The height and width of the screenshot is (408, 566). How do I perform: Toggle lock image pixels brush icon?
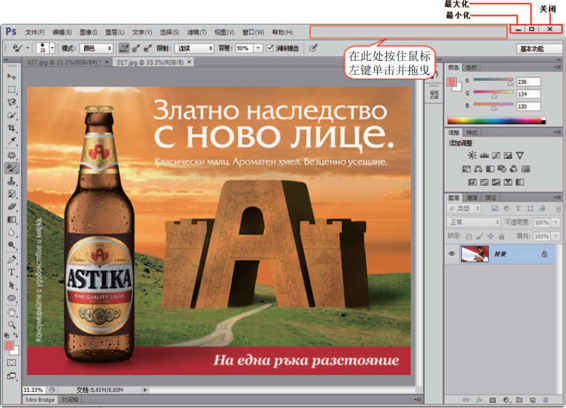[x=479, y=236]
